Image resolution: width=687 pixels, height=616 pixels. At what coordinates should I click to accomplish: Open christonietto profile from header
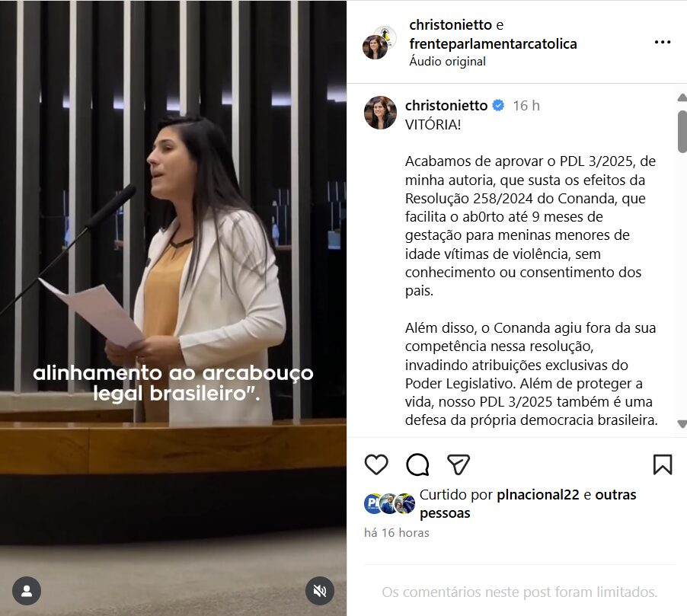(x=450, y=25)
